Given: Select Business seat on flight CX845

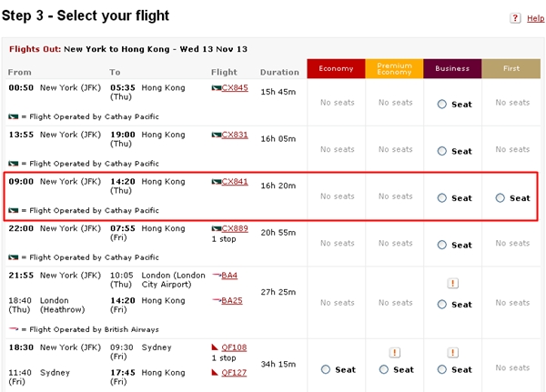Looking at the screenshot, I should pos(442,104).
